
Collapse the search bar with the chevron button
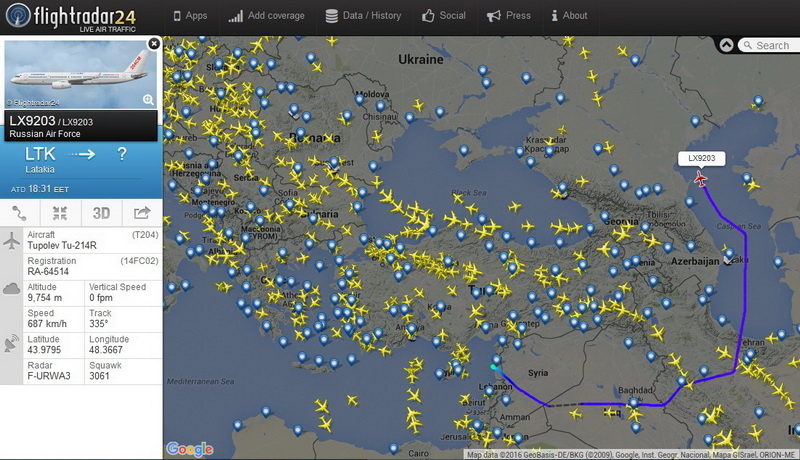tap(727, 45)
